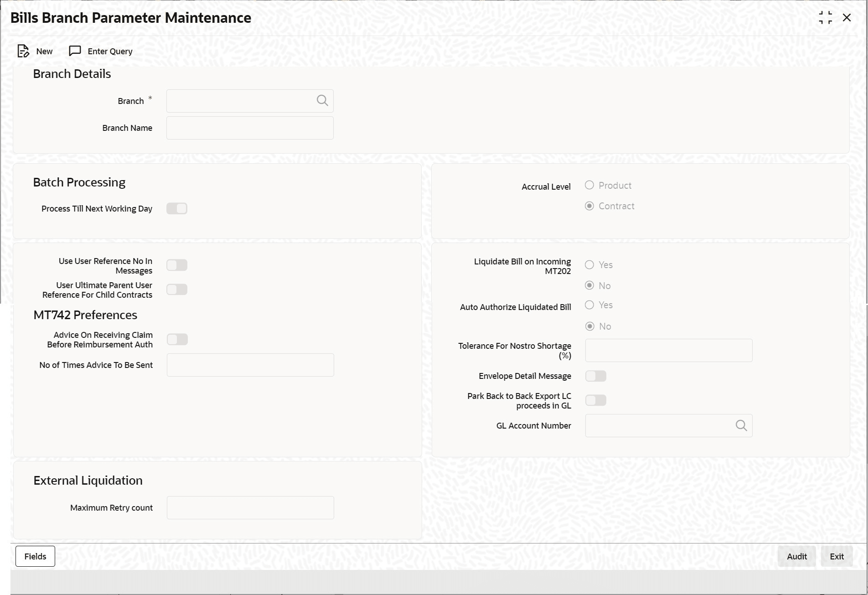Viewport: 868px width, 595px height.
Task: Click the Tolerance For Nostro Shortage field
Action: [669, 350]
